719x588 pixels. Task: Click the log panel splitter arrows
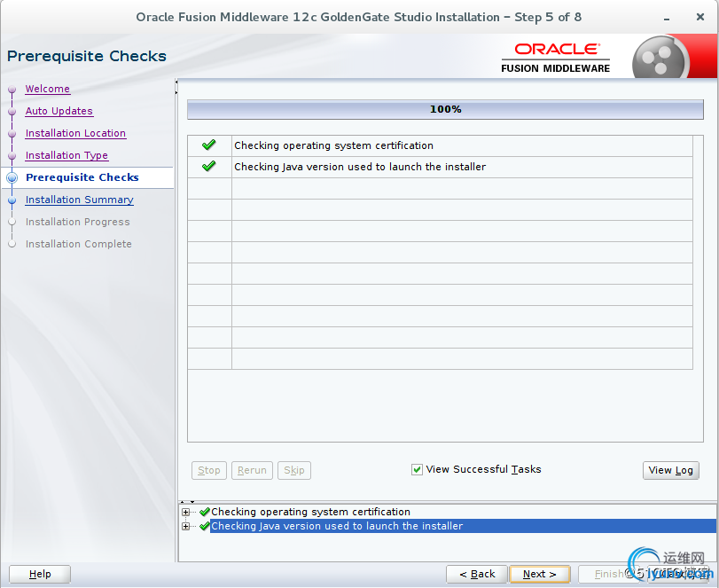tap(187, 502)
